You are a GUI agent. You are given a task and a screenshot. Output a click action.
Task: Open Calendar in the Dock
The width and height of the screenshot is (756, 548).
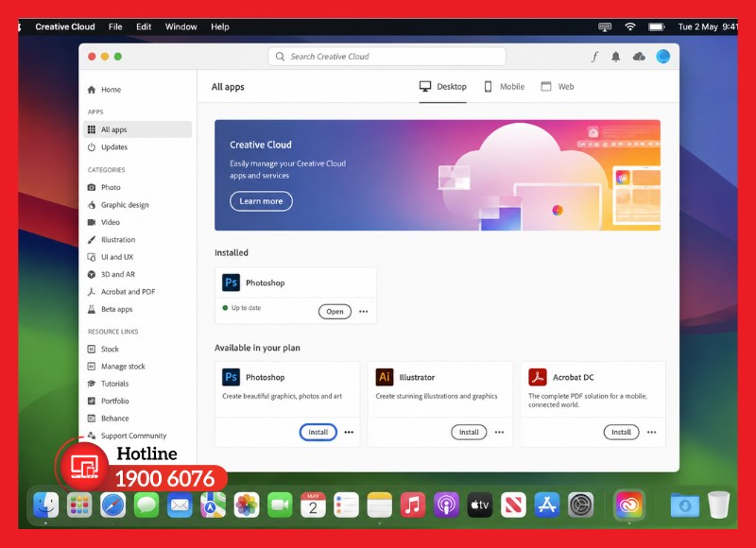tap(313, 505)
